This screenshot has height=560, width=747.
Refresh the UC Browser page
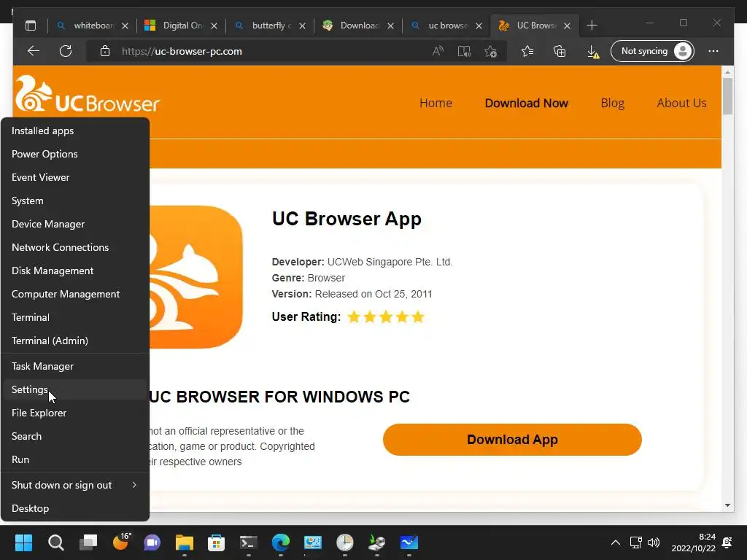tap(66, 51)
